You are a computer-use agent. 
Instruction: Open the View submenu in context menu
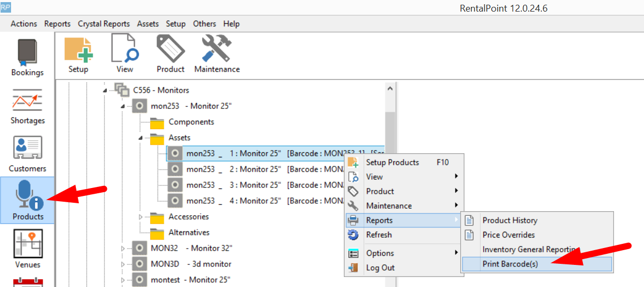coord(404,177)
